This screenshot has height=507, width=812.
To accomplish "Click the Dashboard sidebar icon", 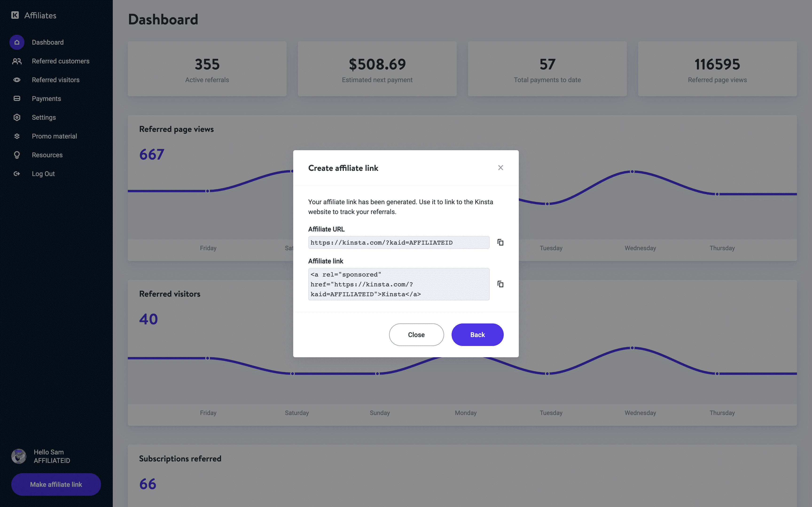I will pos(17,42).
